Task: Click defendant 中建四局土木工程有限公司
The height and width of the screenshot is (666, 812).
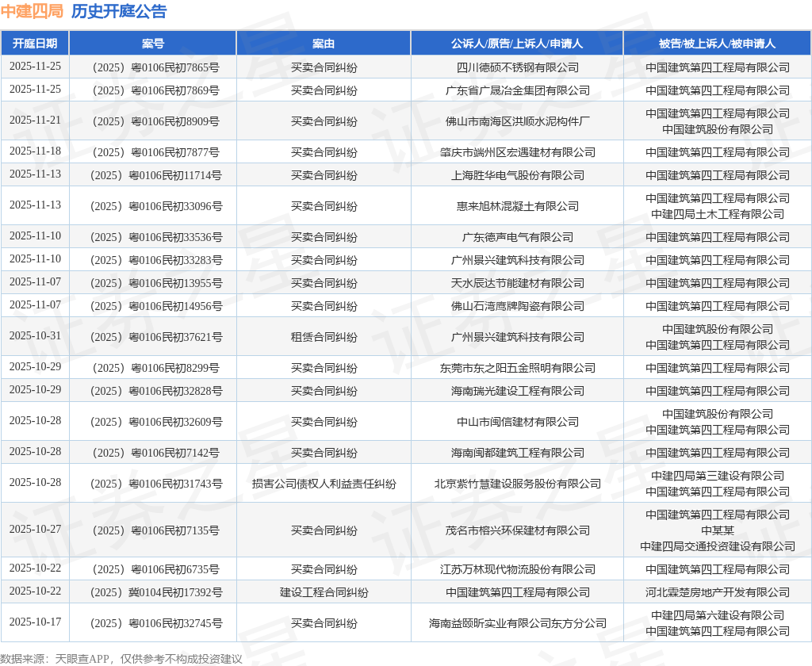Action: (717, 214)
